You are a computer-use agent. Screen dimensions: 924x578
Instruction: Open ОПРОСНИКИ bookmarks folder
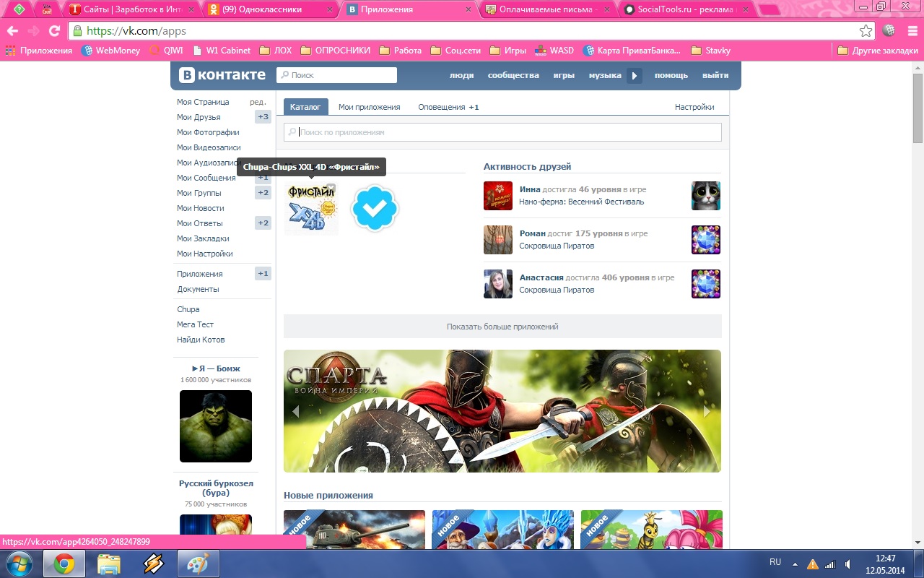336,51
